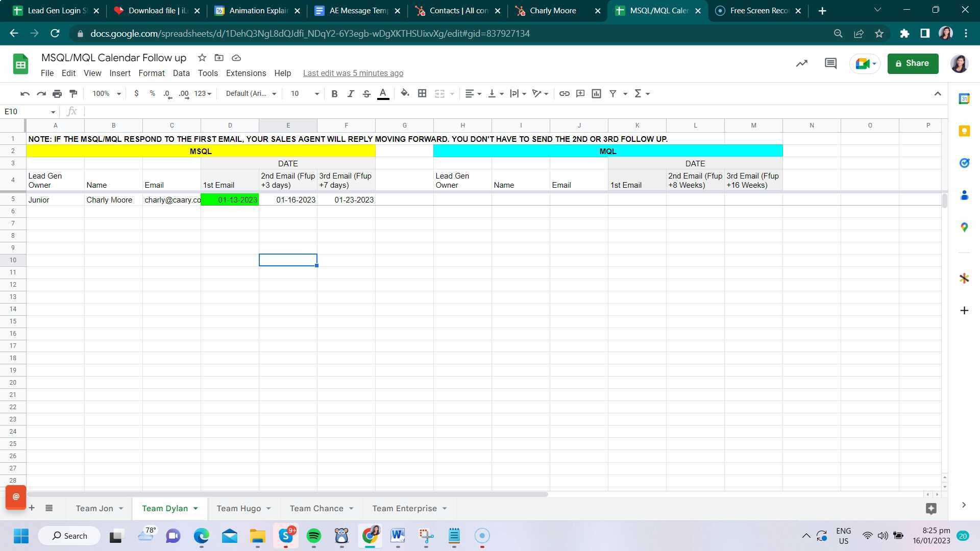
Task: Insert a link using the link icon
Action: tap(564, 93)
